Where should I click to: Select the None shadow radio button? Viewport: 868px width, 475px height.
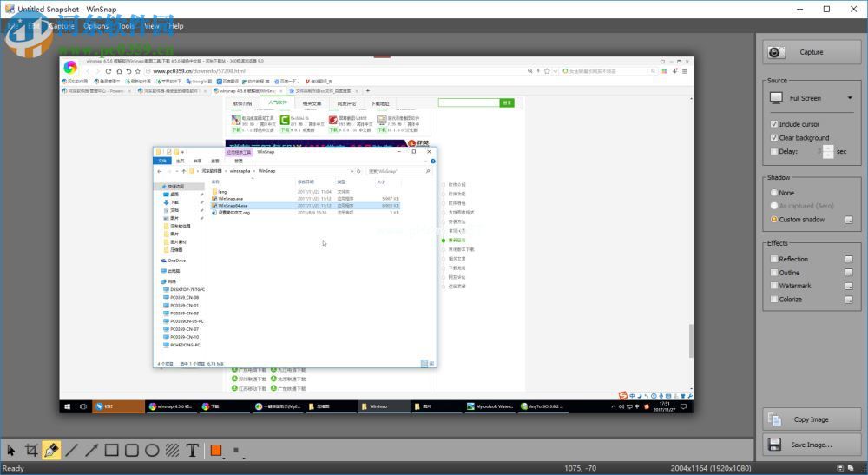(774, 193)
